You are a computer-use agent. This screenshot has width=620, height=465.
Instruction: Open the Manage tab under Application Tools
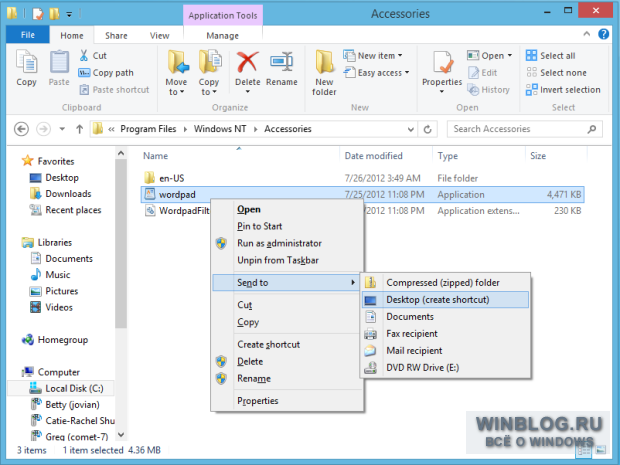coord(223,36)
